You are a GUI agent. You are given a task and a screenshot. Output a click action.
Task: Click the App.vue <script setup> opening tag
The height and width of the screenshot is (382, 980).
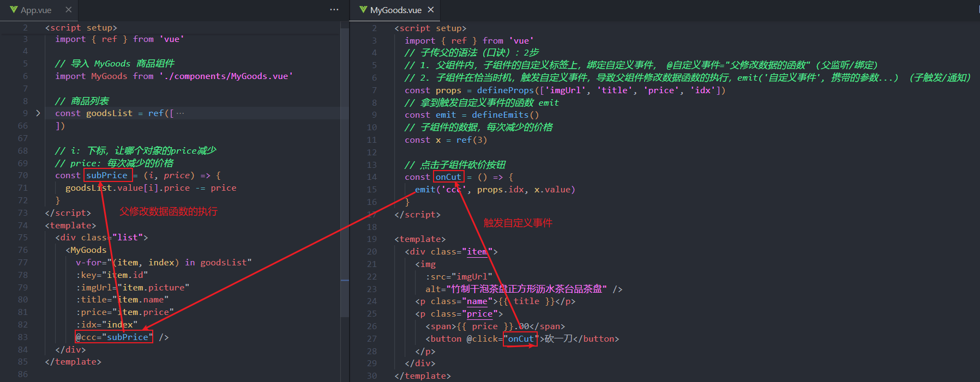(81, 28)
